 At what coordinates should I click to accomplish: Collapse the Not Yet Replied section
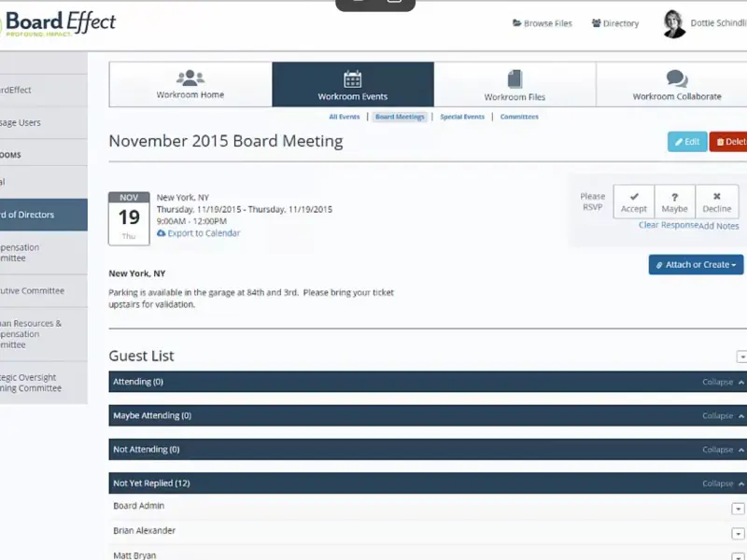(724, 483)
